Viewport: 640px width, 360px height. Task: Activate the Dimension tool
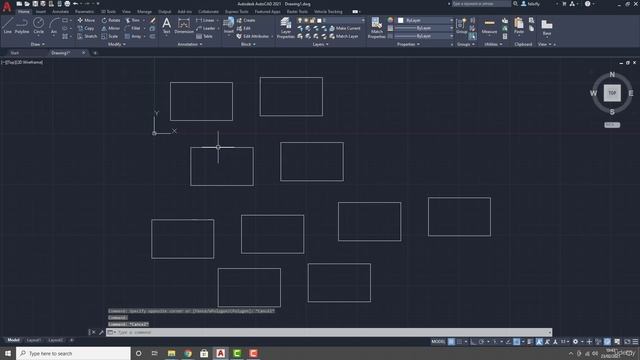(x=184, y=25)
